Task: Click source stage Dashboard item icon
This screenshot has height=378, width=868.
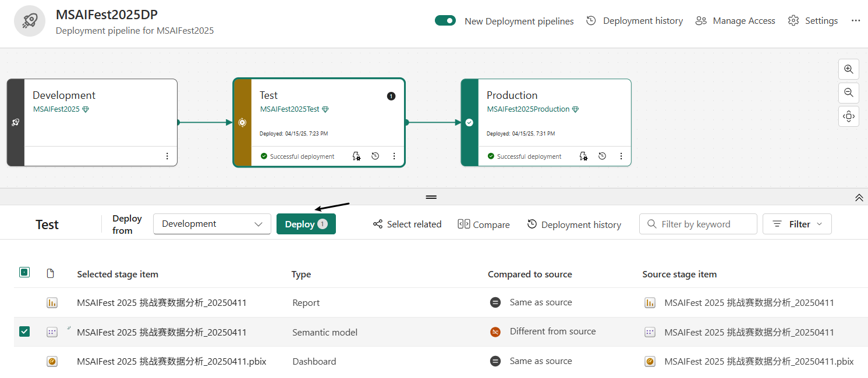Action: point(650,361)
